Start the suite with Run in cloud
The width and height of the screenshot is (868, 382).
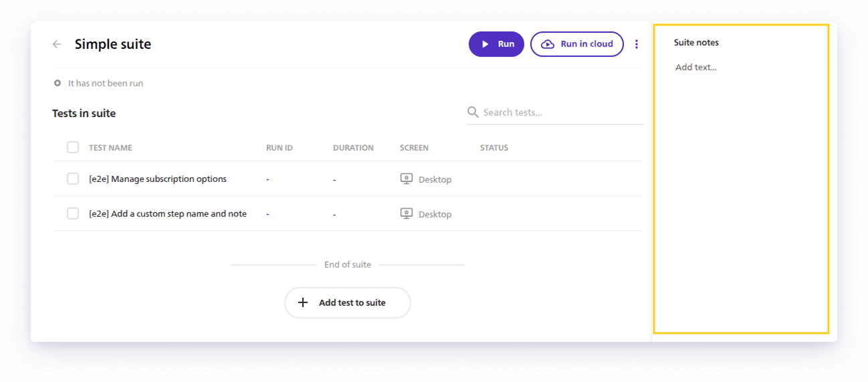tap(576, 44)
